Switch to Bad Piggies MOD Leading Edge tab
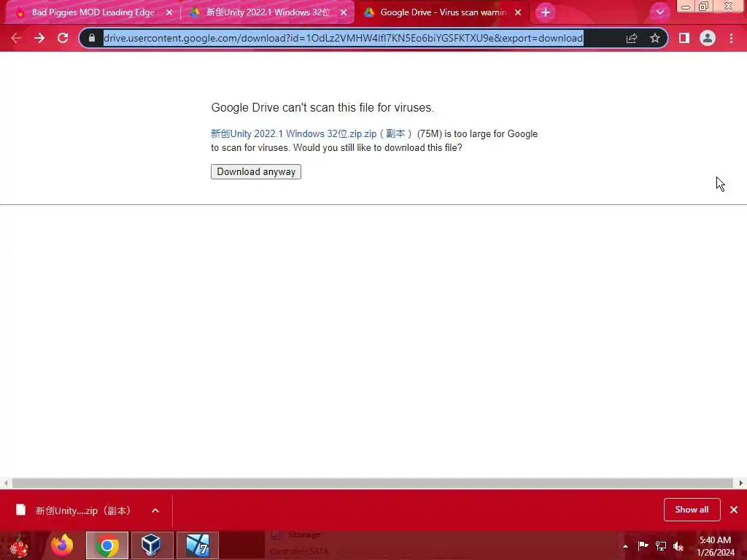Image resolution: width=747 pixels, height=560 pixels. (93, 12)
